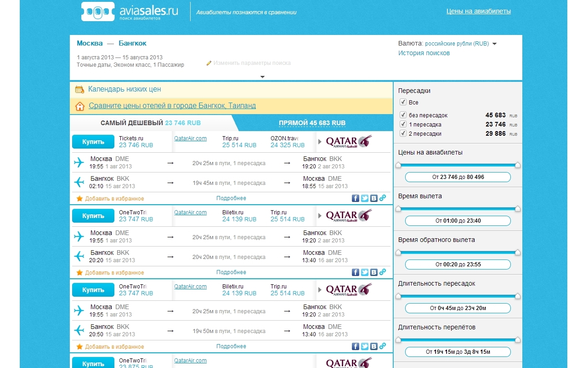The width and height of the screenshot is (588, 368).
Task: Click the price range От 23 746 до 80 496
Action: pos(458,177)
